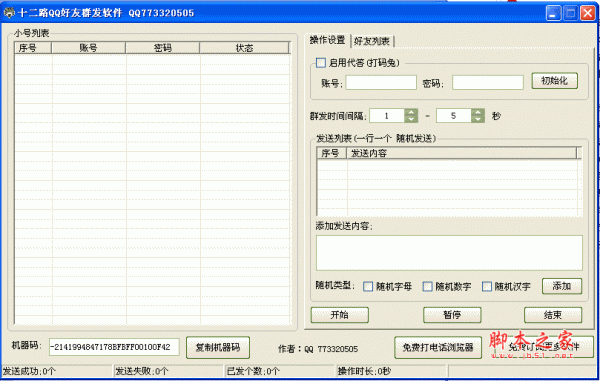Click the 已发个数:0个 status bar entry
The image size is (600, 381).
click(280, 371)
